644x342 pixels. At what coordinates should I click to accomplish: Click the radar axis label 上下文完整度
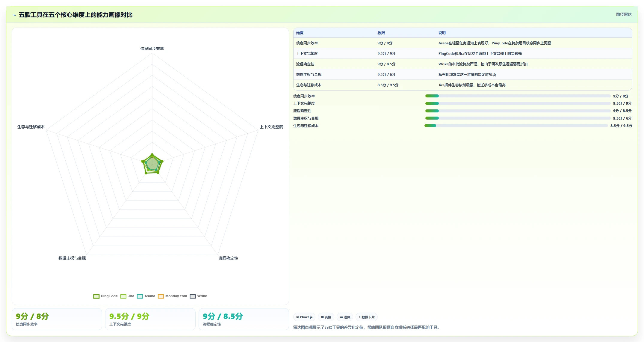point(271,127)
